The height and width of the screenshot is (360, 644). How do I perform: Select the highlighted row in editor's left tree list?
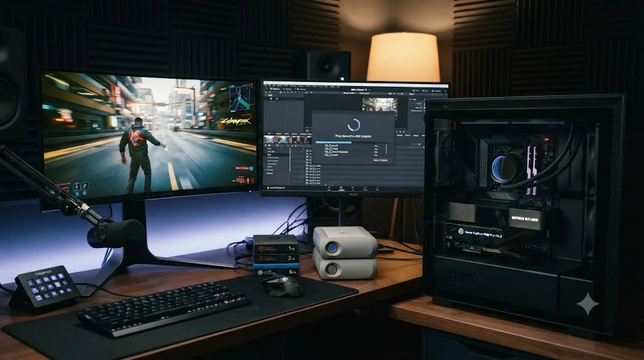click(x=277, y=155)
